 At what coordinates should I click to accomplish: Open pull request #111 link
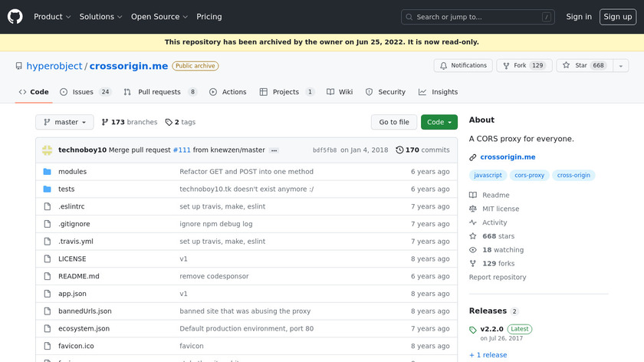(182, 150)
